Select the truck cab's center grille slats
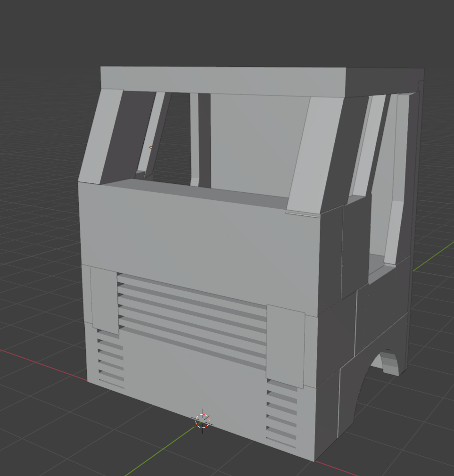454x476 pixels. click(x=192, y=321)
